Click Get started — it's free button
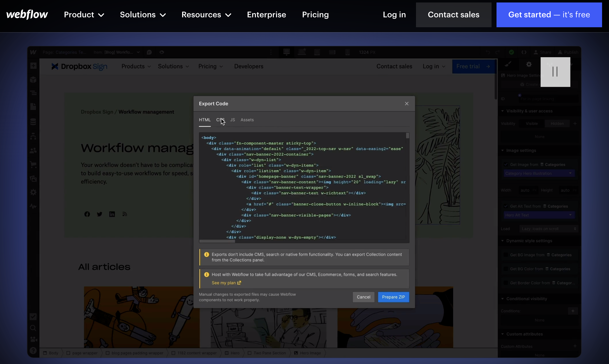This screenshot has height=364, width=609. (549, 15)
